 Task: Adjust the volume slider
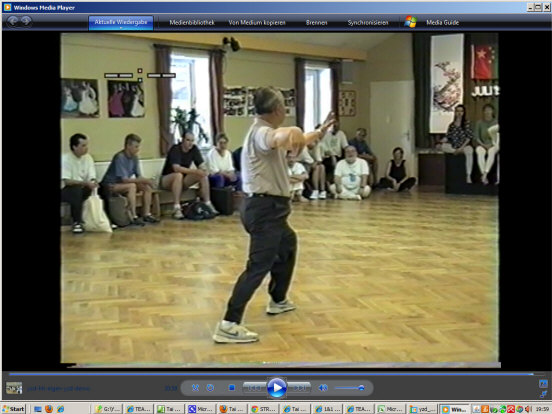[x=350, y=388]
